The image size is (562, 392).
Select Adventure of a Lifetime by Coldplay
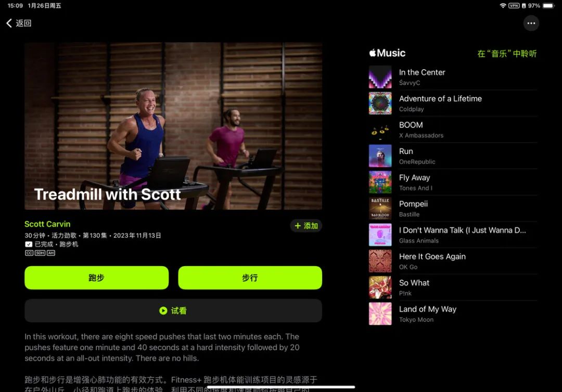453,103
